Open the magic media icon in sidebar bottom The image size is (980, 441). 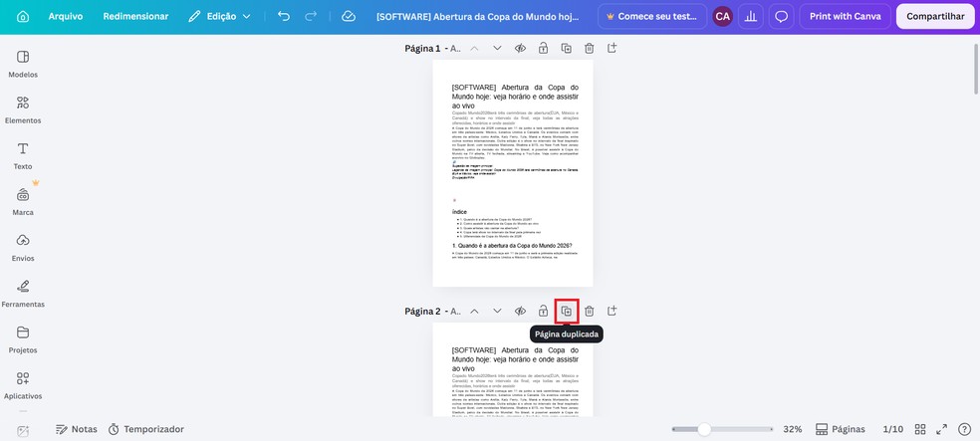coord(23,430)
